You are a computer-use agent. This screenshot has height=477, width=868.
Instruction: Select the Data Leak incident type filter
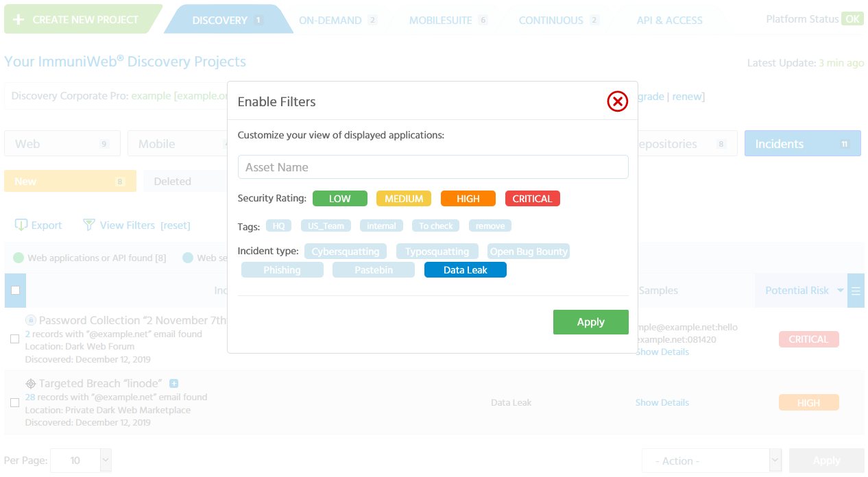[x=465, y=270]
